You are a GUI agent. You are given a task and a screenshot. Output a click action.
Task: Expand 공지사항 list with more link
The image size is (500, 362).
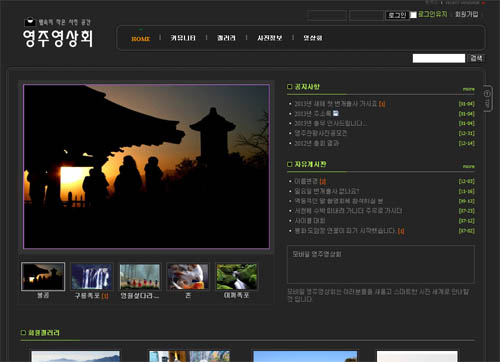468,89
